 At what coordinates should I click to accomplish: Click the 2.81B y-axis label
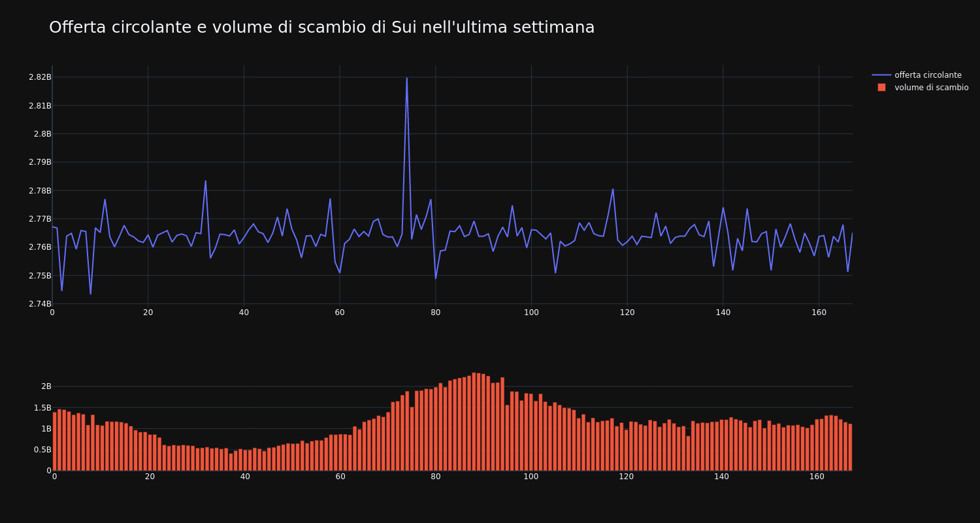(x=40, y=105)
